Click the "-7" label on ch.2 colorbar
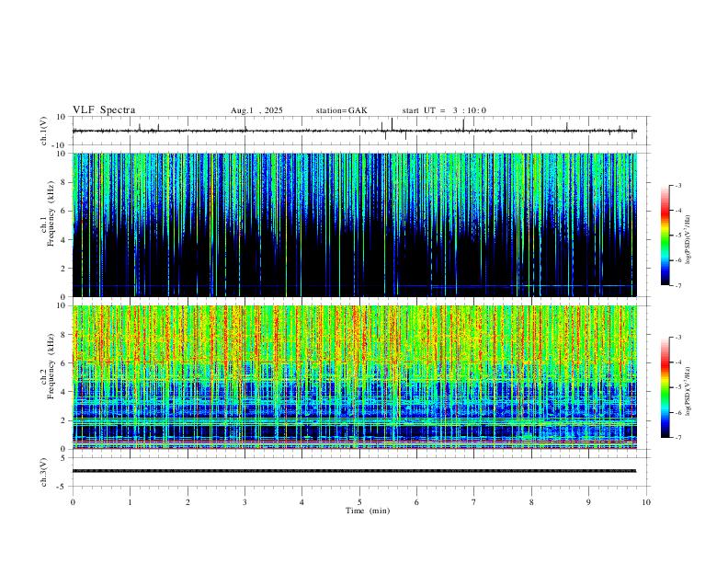 point(678,438)
